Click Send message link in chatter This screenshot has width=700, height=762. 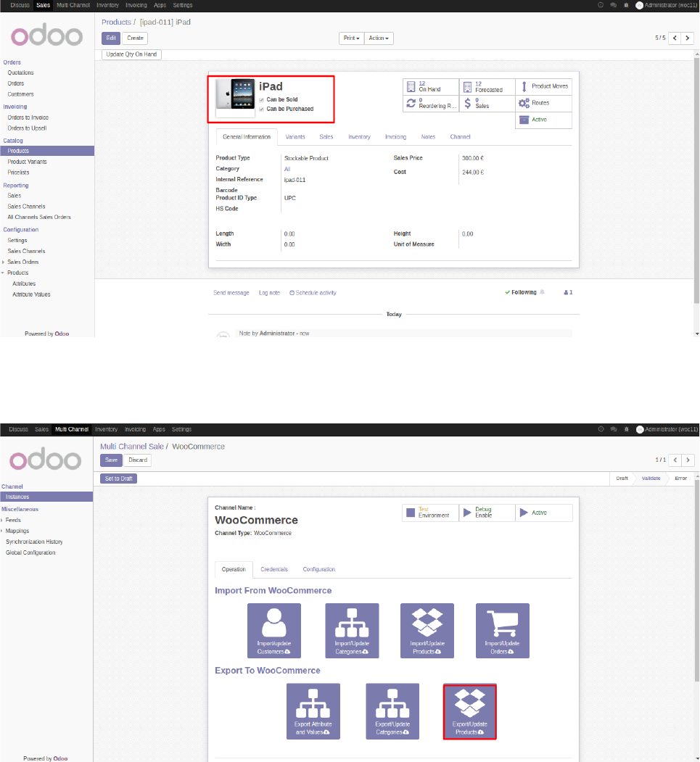point(231,293)
